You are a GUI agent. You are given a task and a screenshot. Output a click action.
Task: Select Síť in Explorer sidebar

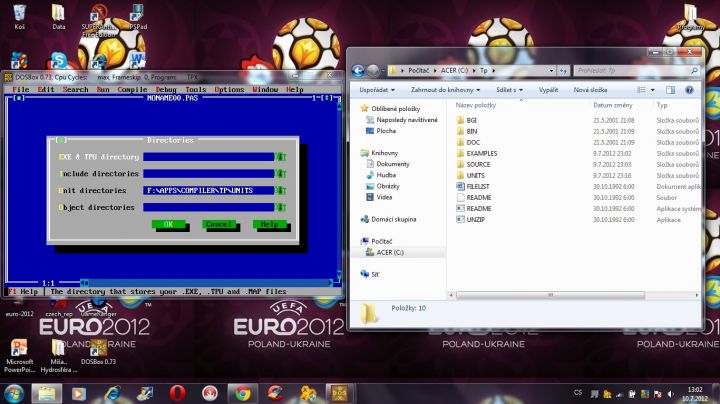(x=370, y=275)
